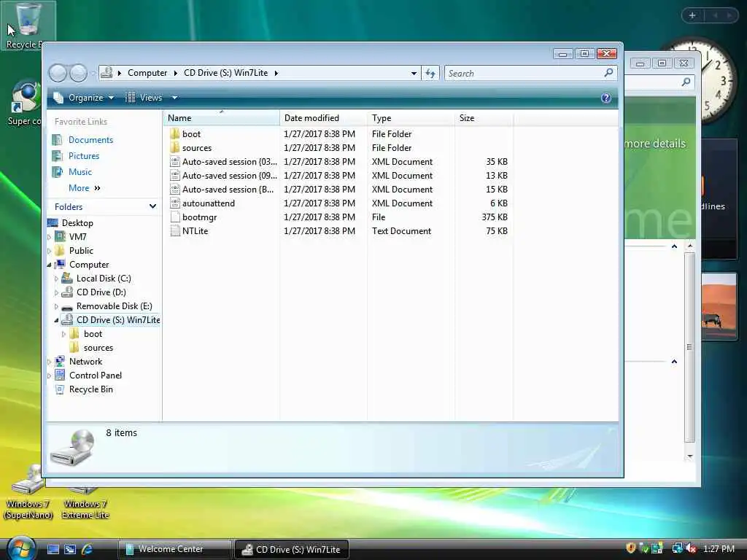Image resolution: width=747 pixels, height=560 pixels.
Task: Expand arrow after Computer in breadcrumb
Action: tap(175, 73)
